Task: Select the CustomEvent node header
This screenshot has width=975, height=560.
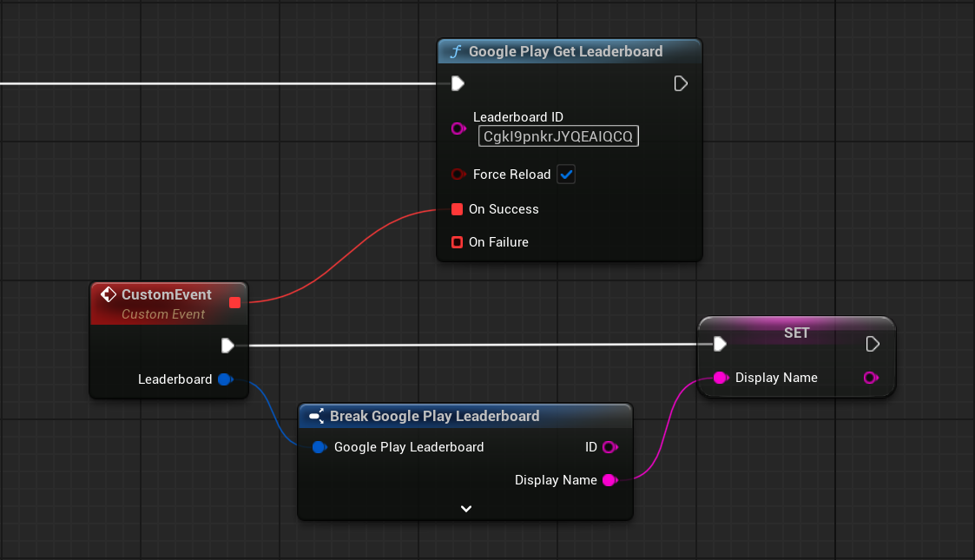Action: [x=167, y=295]
